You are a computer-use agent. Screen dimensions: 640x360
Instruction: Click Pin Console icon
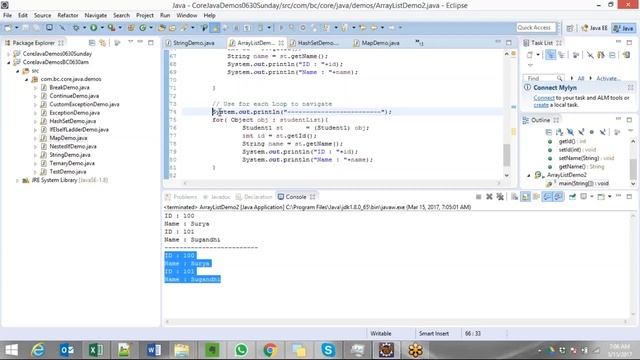572,197
